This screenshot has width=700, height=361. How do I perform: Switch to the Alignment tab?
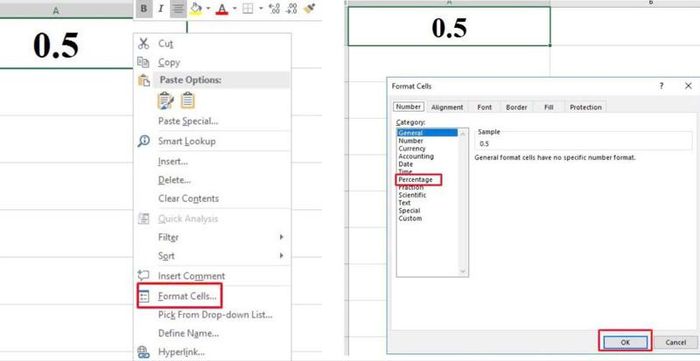pos(447,107)
